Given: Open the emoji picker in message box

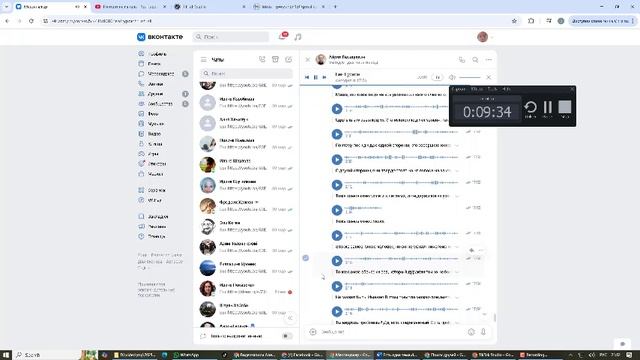Looking at the screenshot, I should [471, 332].
